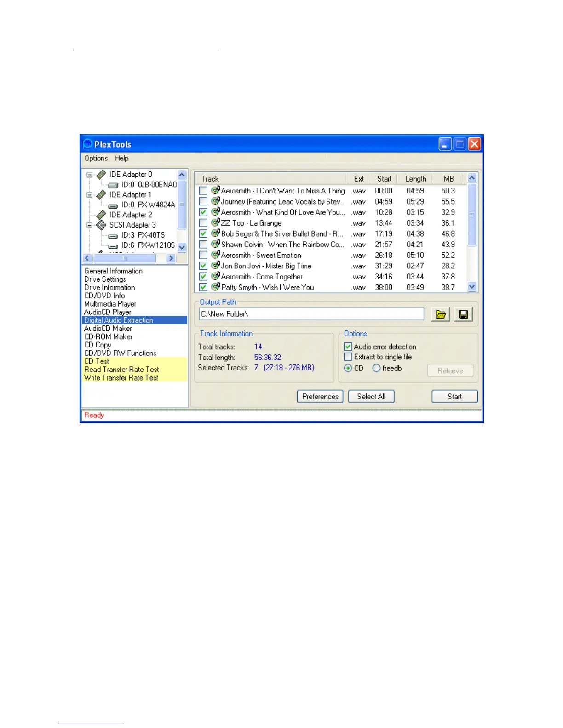Click the Output Path text field
The height and width of the screenshot is (728, 563).
point(311,314)
